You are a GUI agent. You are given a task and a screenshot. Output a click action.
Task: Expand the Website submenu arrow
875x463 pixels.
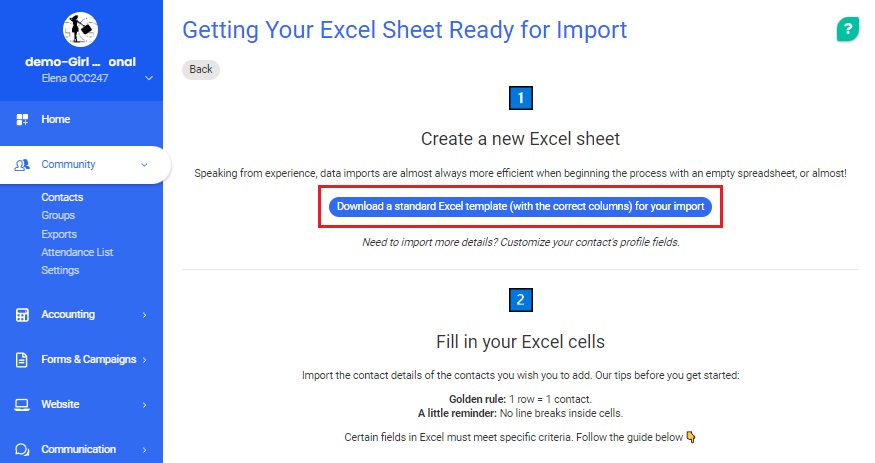point(144,405)
